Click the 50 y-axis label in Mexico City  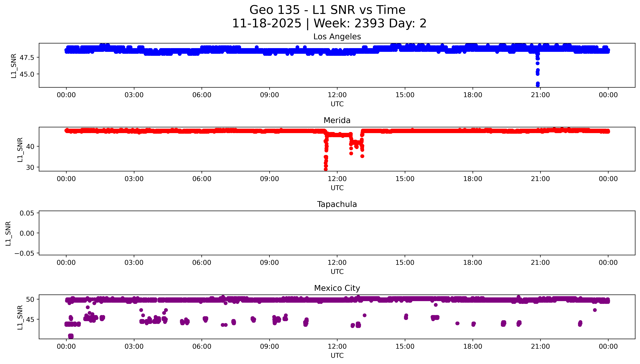(30, 299)
